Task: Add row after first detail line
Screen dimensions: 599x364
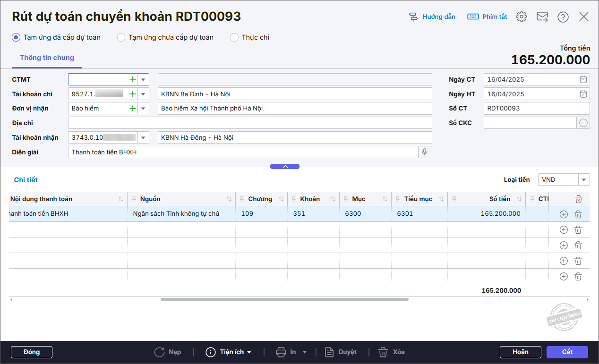Action: coord(563,214)
